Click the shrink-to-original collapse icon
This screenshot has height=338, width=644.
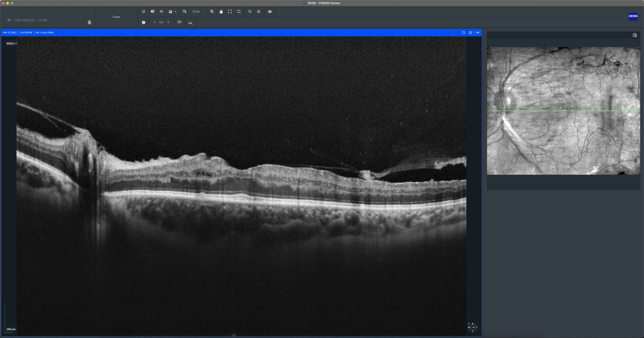pyautogui.click(x=239, y=12)
